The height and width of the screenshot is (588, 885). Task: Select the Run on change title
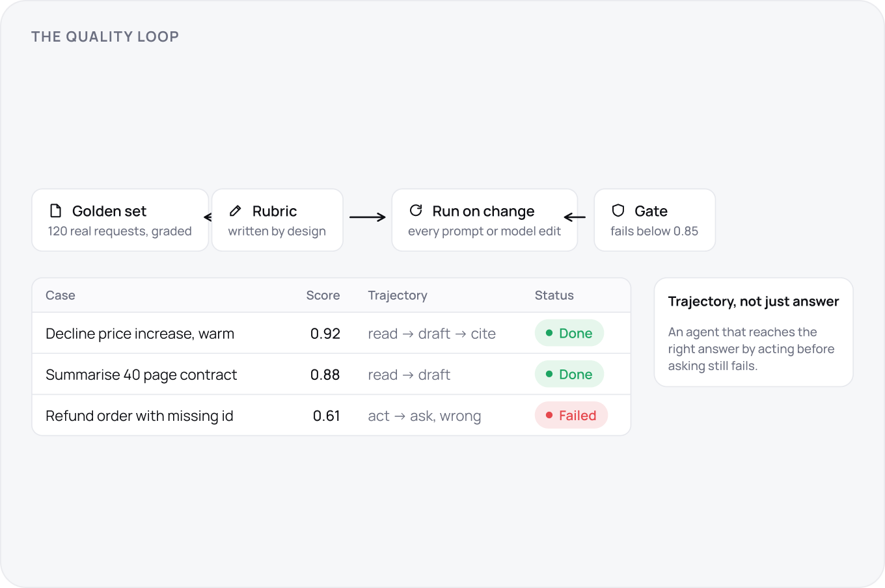click(483, 211)
